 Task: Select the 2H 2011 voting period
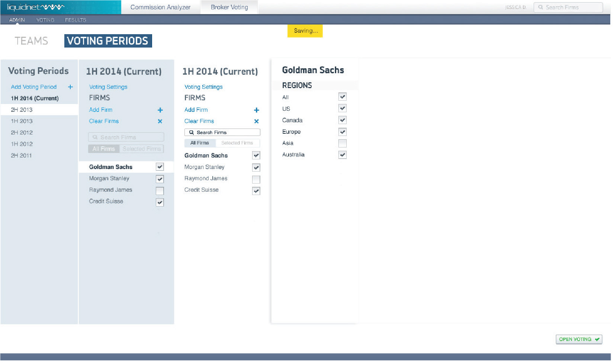22,156
